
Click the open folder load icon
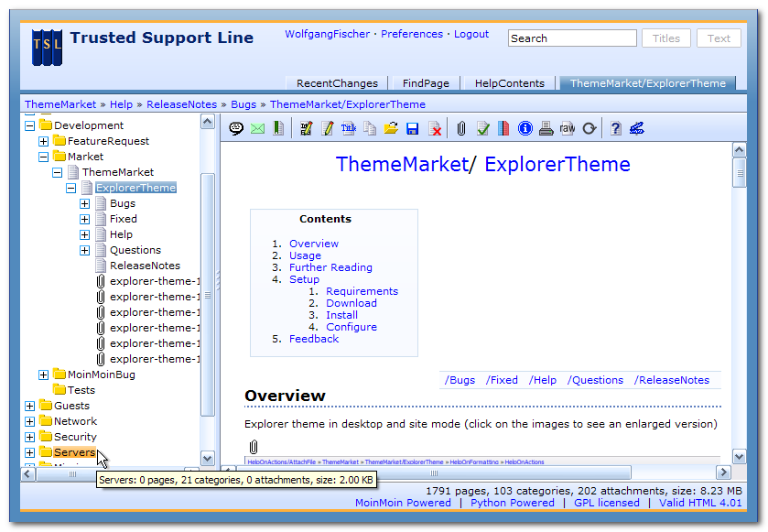pos(391,128)
